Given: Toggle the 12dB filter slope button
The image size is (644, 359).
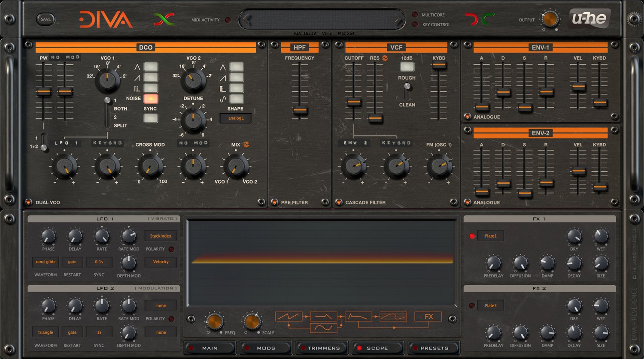Looking at the screenshot, I should [407, 66].
